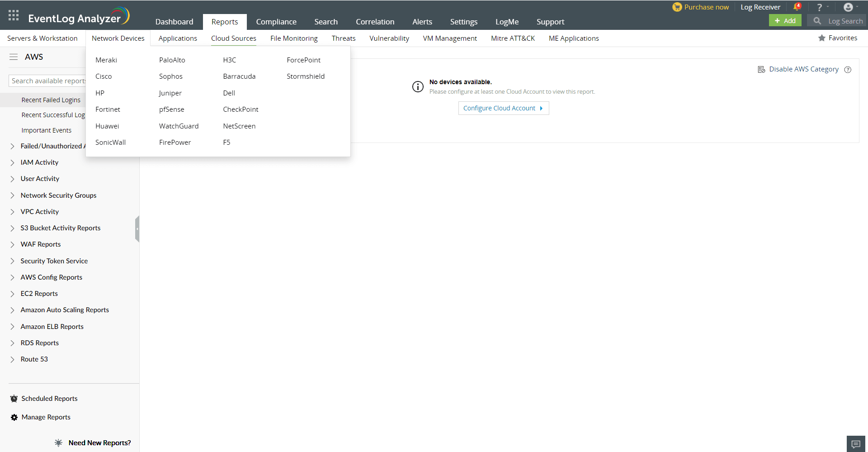Image resolution: width=868 pixels, height=452 pixels.
Task: Click the Purchase now shopping cart icon
Action: click(677, 7)
